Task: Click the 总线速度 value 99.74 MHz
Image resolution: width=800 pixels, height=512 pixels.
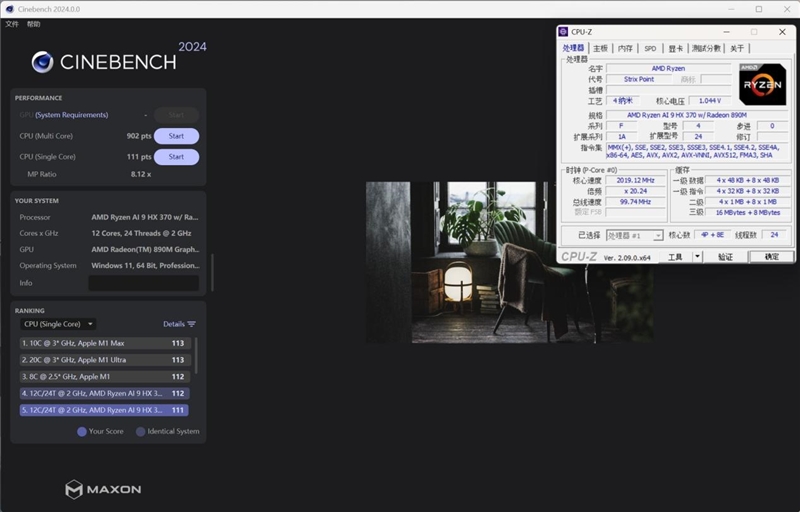Action: click(636, 202)
